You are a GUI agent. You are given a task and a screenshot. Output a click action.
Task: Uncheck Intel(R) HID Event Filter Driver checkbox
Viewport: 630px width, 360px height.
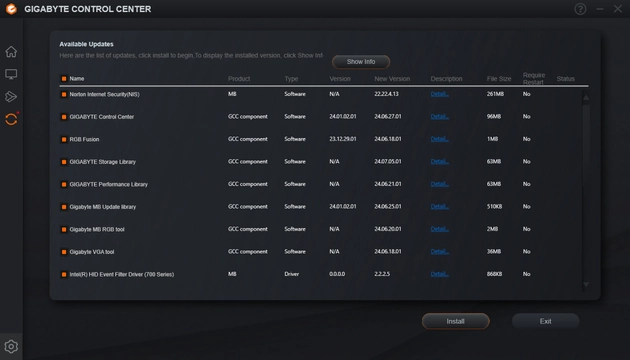click(x=63, y=274)
